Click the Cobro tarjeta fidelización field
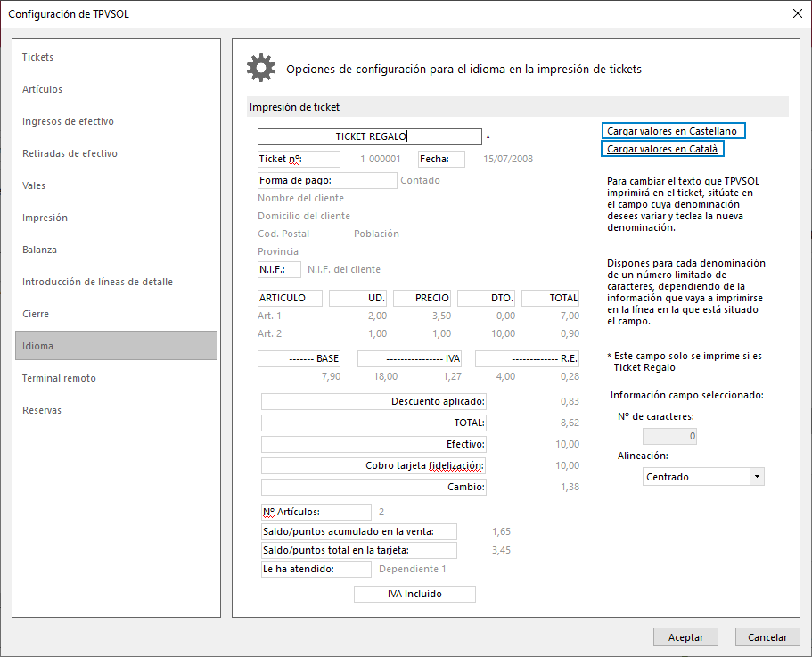 click(373, 465)
